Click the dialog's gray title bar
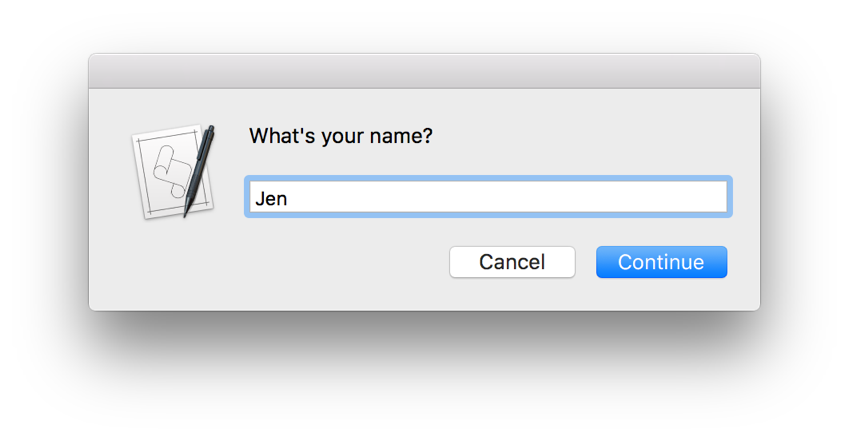Image resolution: width=849 pixels, height=441 pixels. pyautogui.click(x=424, y=71)
